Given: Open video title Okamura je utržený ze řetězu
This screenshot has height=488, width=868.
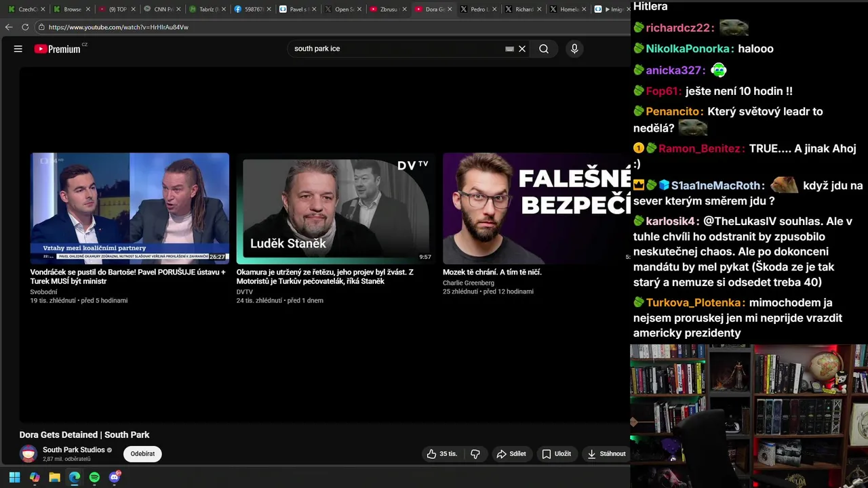Looking at the screenshot, I should [x=325, y=277].
